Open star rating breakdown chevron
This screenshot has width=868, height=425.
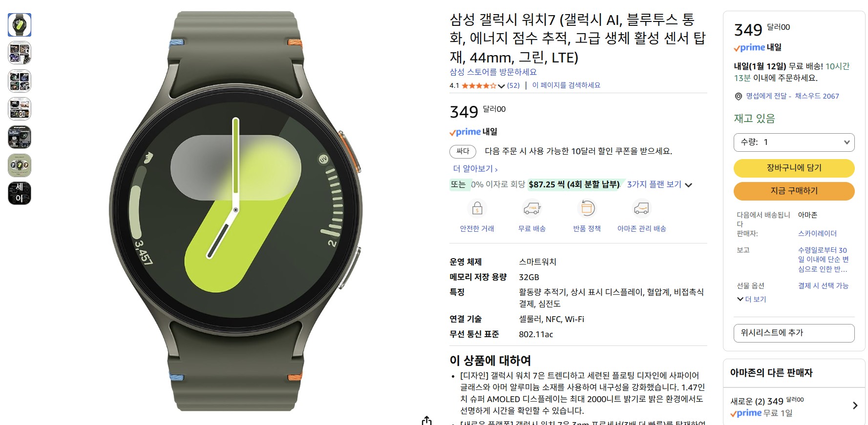[501, 86]
